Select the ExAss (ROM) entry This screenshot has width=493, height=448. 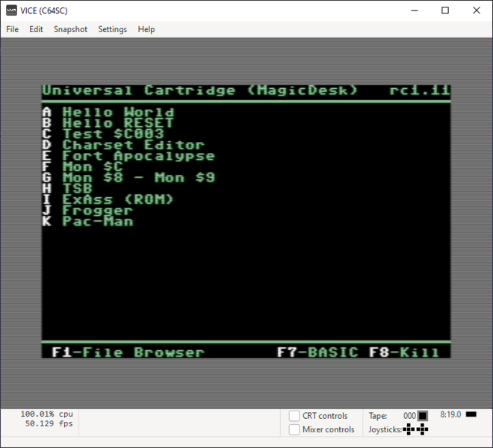pos(118,199)
